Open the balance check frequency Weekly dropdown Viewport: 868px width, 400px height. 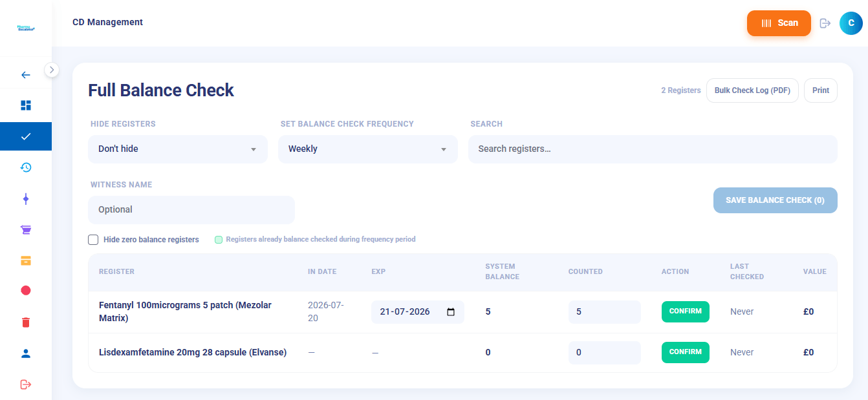coord(368,149)
